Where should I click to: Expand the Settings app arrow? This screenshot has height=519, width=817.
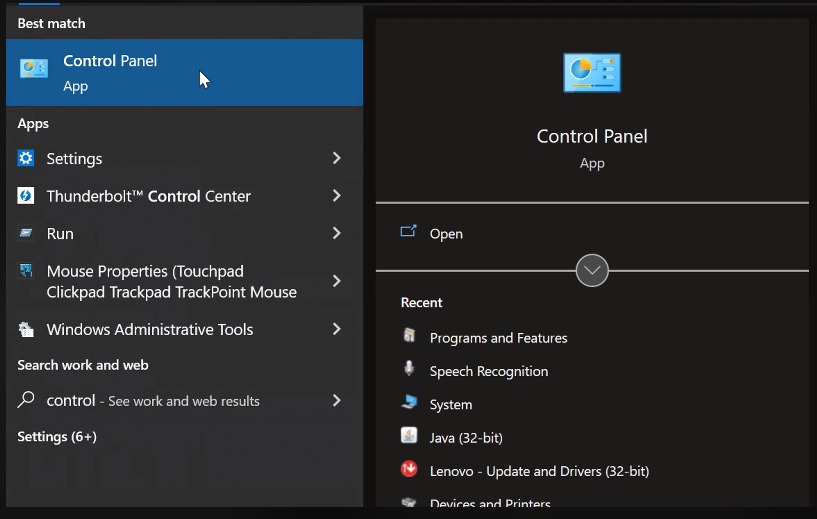tap(337, 158)
